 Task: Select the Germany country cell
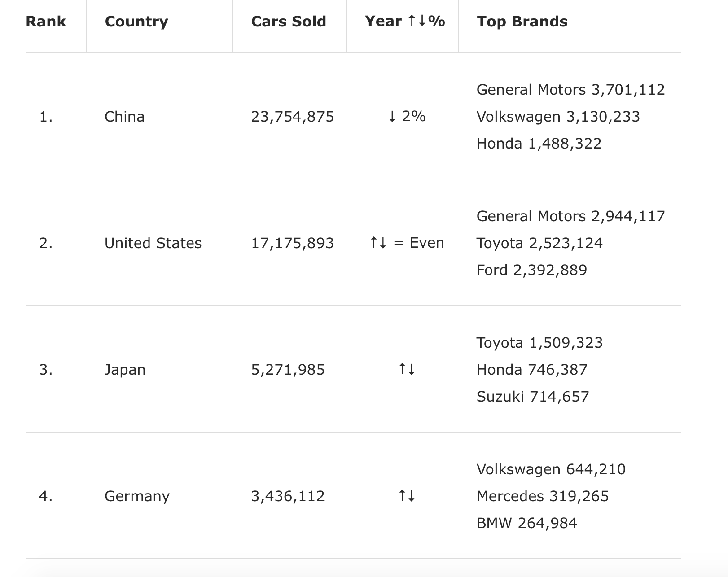137,496
